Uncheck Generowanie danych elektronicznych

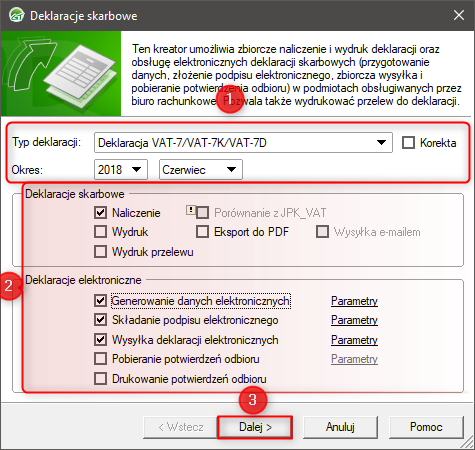(x=100, y=301)
